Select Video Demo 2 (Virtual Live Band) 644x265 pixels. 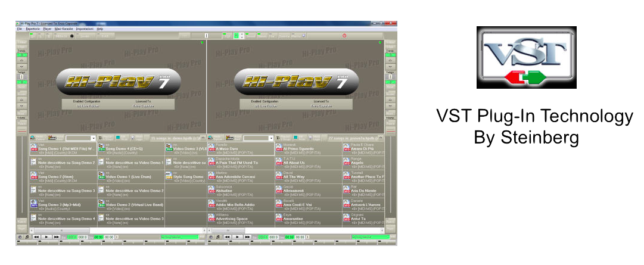[130, 205]
